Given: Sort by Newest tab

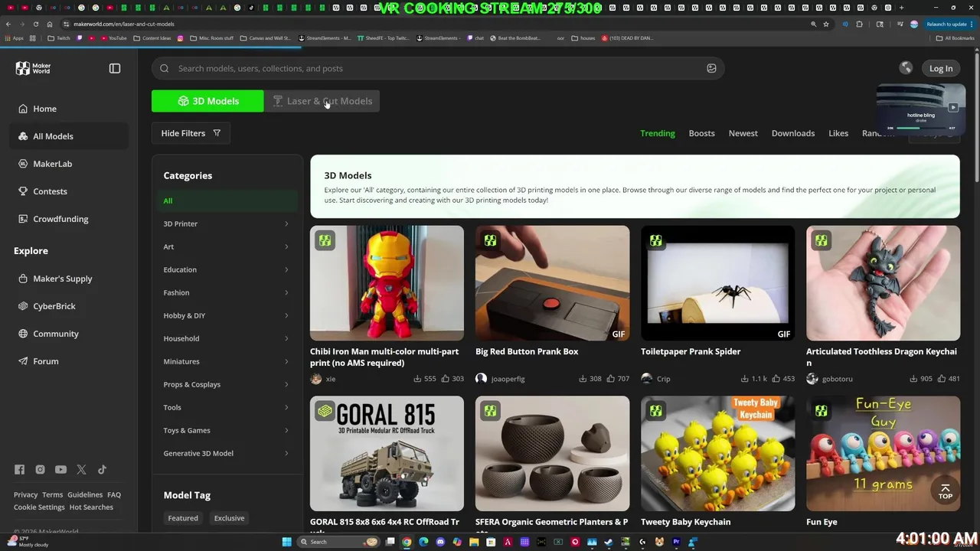Looking at the screenshot, I should point(743,133).
